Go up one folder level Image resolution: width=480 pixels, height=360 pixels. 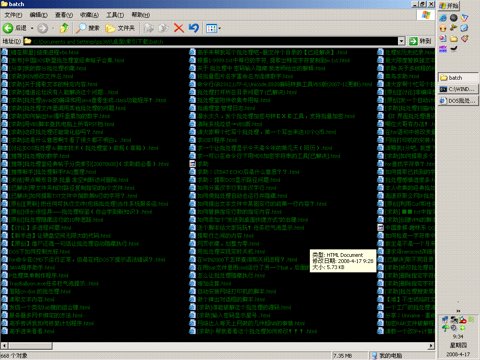click(64, 28)
